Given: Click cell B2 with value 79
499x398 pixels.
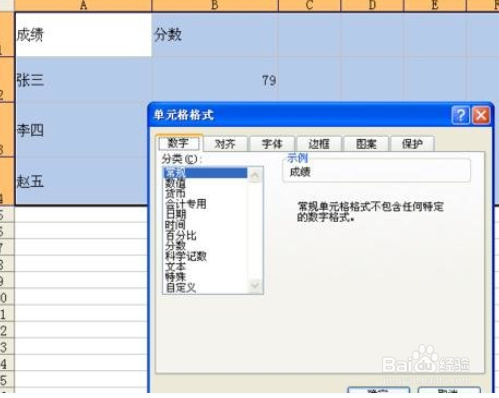Looking at the screenshot, I should point(215,80).
